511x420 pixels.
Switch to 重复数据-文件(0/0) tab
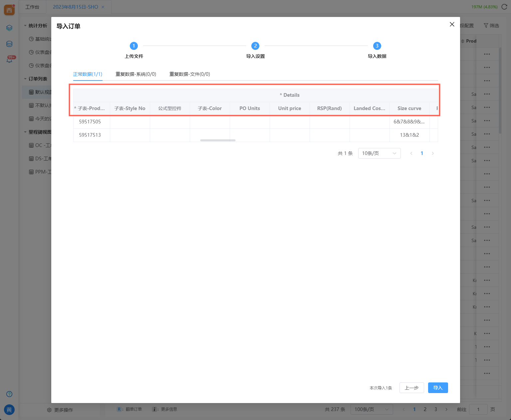[x=189, y=74]
